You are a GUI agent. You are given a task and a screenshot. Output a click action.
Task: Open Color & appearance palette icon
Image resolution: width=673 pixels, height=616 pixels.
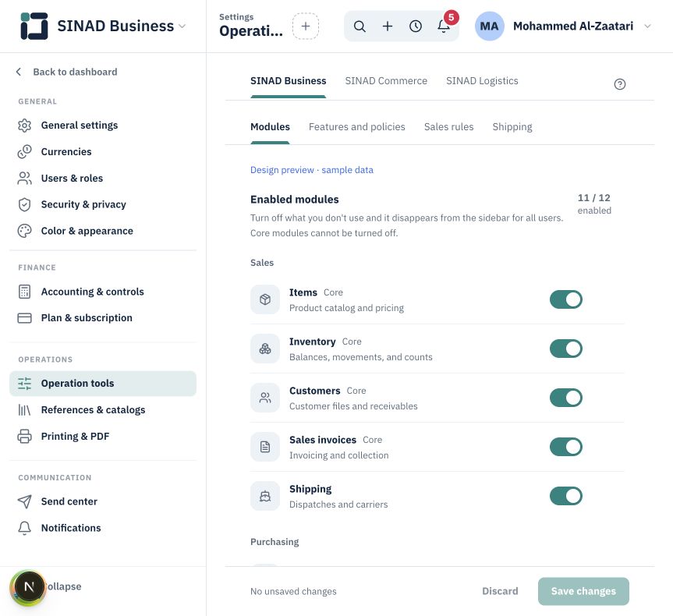24,231
